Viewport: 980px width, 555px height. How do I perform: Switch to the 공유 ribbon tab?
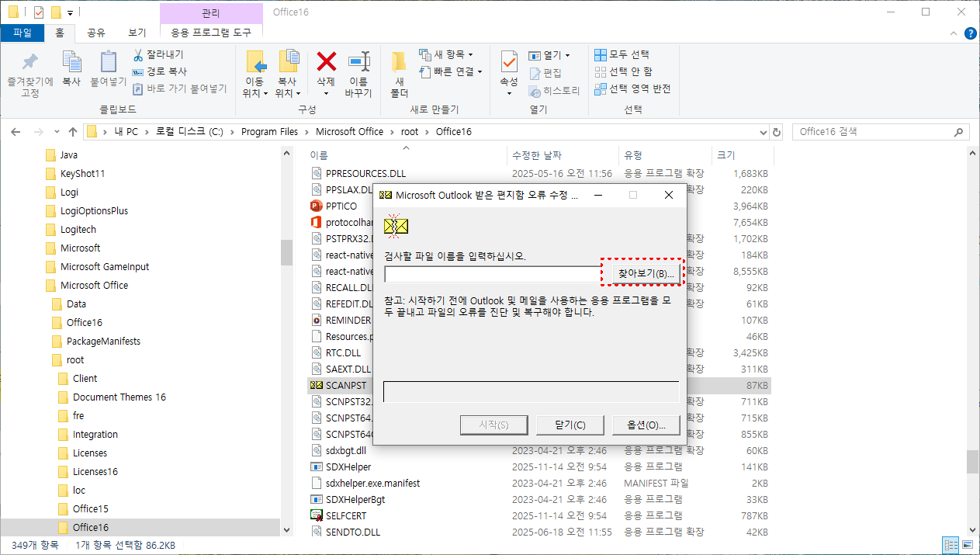pyautogui.click(x=96, y=33)
